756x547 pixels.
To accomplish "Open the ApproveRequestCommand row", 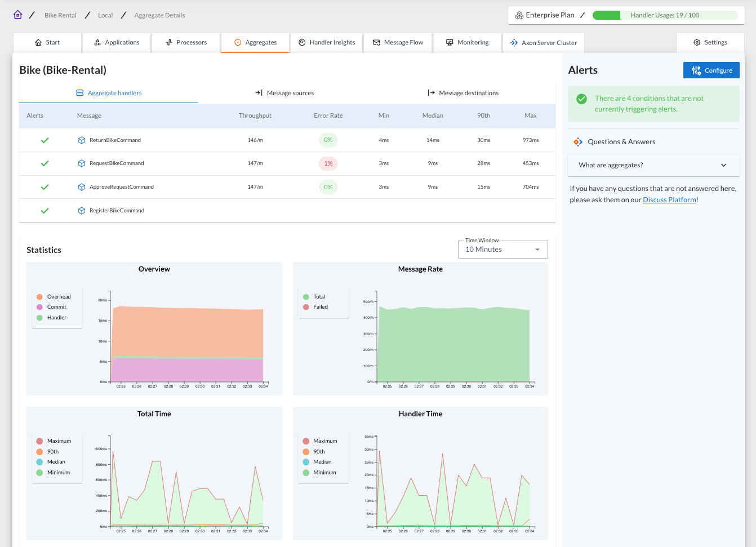I will coord(287,187).
